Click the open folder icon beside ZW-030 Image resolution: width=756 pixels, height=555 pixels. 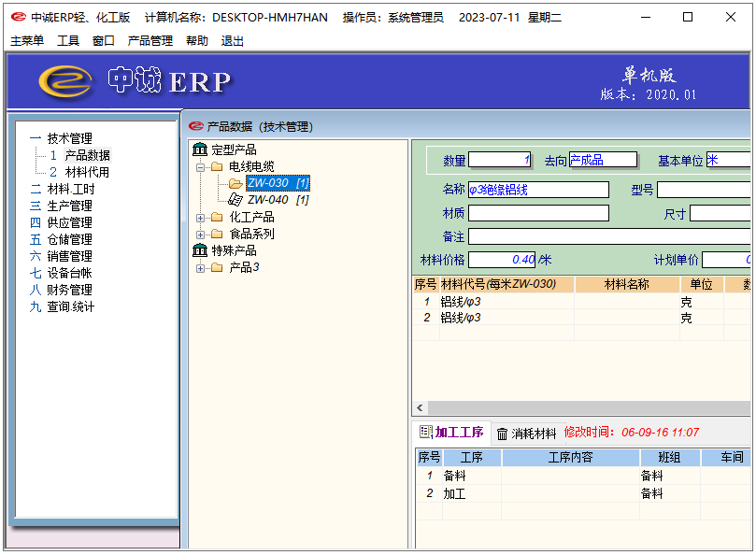[235, 183]
